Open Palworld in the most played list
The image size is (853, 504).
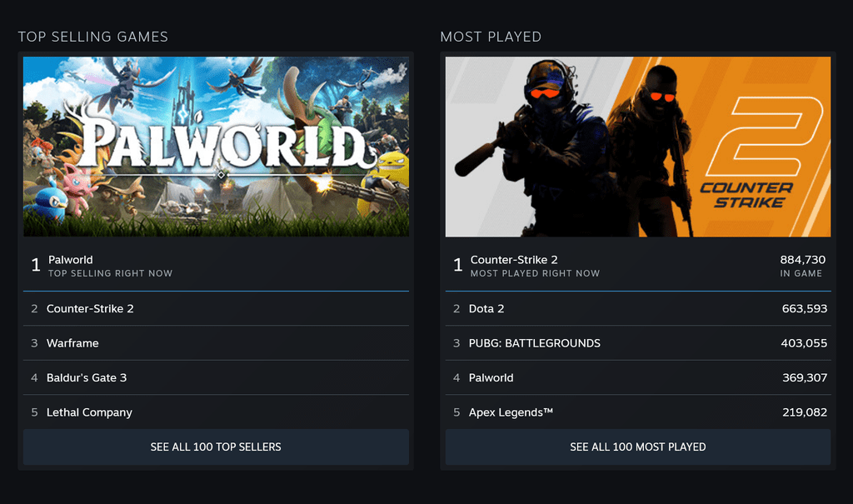tap(491, 377)
